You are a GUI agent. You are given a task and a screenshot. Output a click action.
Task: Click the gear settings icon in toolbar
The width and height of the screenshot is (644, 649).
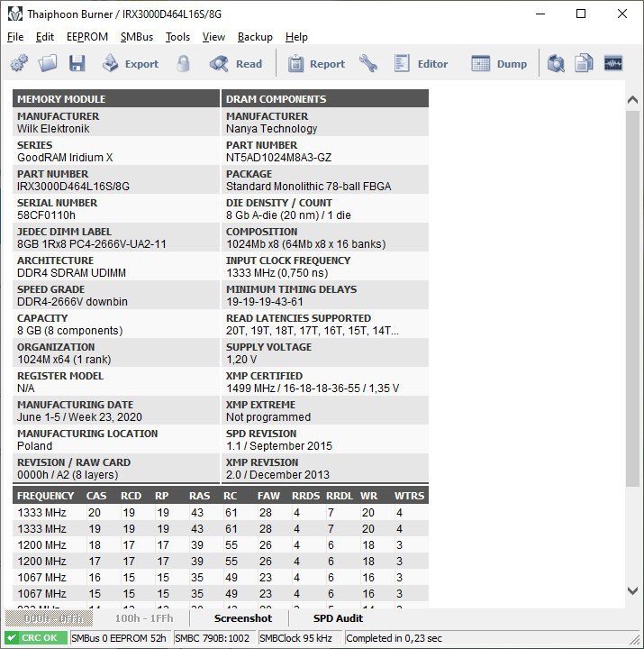pyautogui.click(x=19, y=63)
